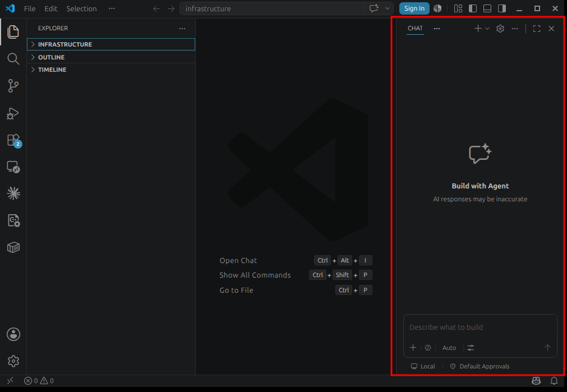Open the chevron dropdown beside the command center chat icon
Image resolution: width=567 pixels, height=392 pixels.
pyautogui.click(x=388, y=8)
